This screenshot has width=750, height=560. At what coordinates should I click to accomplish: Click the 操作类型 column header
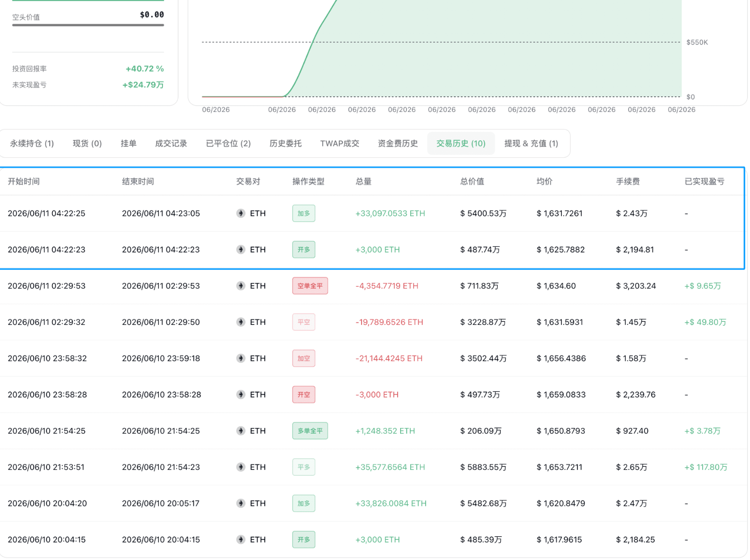[308, 181]
